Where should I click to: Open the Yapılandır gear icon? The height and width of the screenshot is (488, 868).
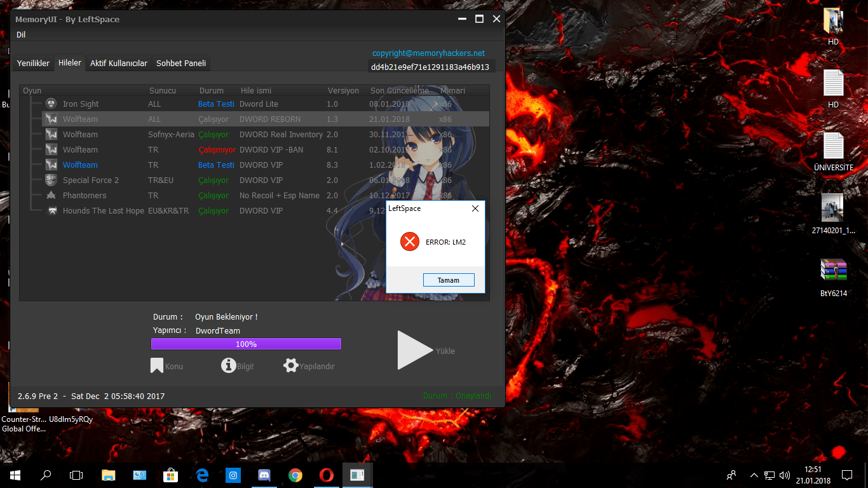[x=291, y=365]
